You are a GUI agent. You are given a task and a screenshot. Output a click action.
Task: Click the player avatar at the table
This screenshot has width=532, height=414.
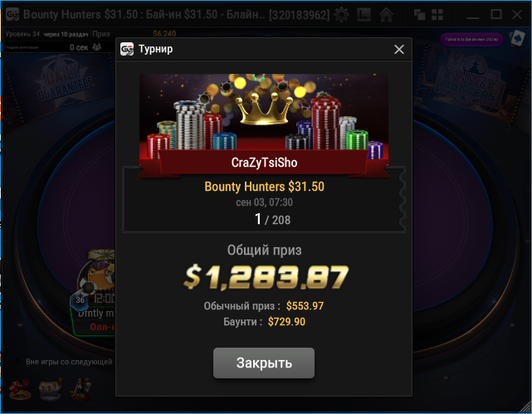coord(97,275)
